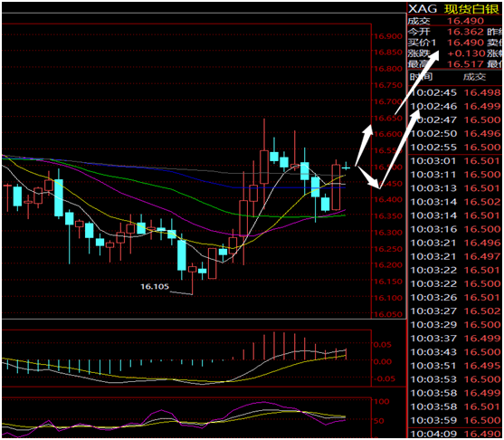The width and height of the screenshot is (504, 440).
Task: Click the XAG 现货白银 title header
Action: coord(453,9)
